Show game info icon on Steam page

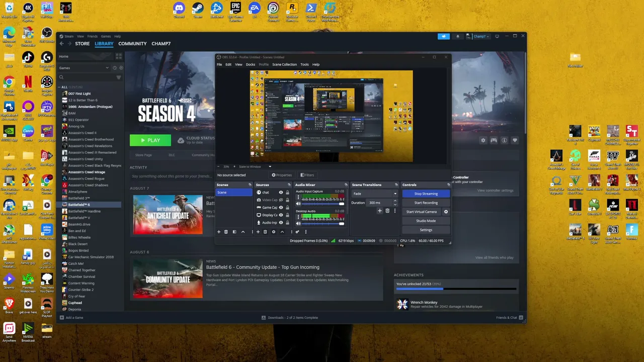pyautogui.click(x=505, y=140)
